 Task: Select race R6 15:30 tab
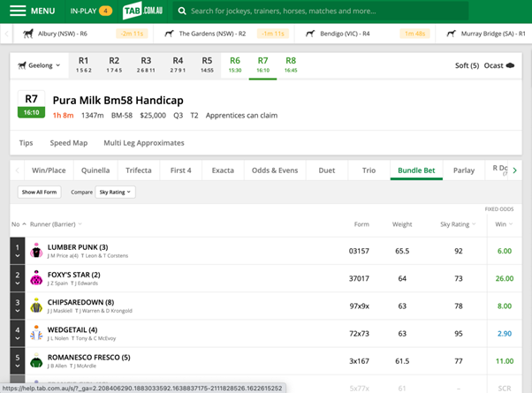(235, 64)
